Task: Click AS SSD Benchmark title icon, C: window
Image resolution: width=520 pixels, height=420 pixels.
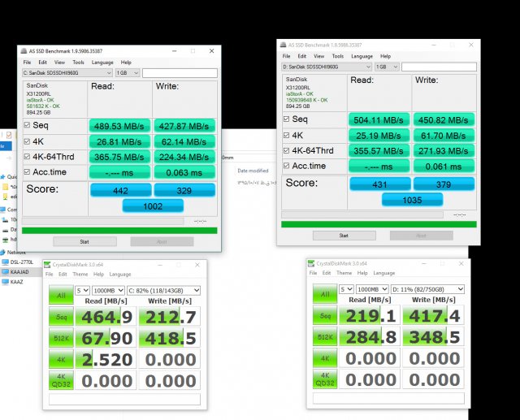Action: pyautogui.click(x=23, y=50)
